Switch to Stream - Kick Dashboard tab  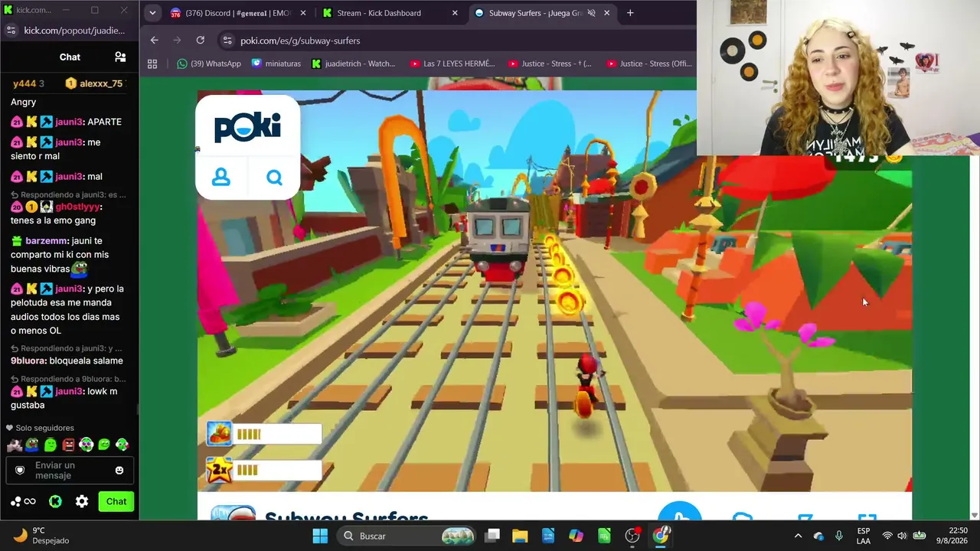click(x=390, y=13)
